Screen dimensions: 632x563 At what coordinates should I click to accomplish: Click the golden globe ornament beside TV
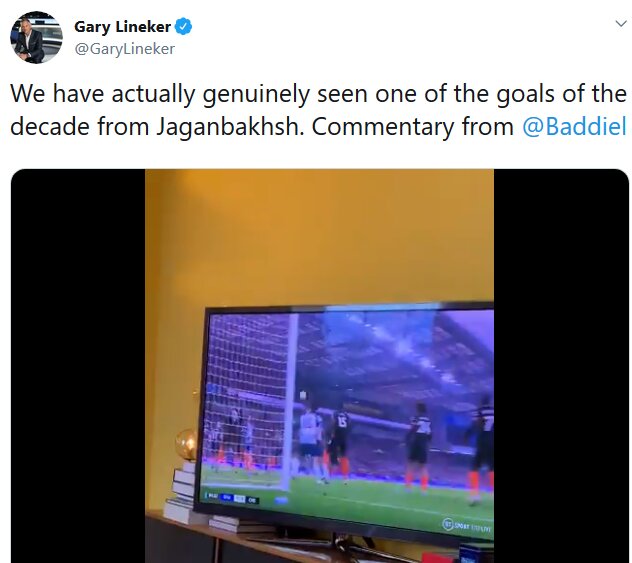pos(187,445)
